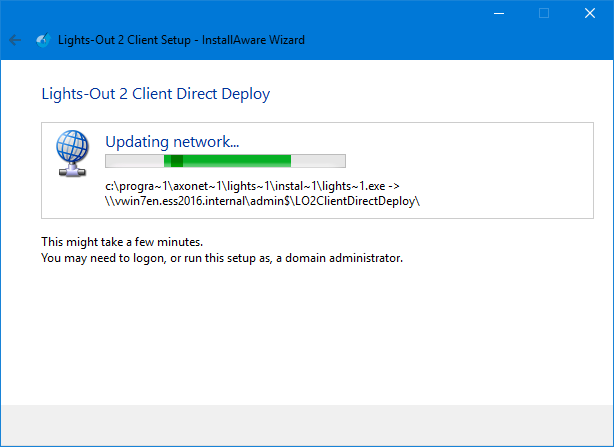Minimize the setup wizard window
The image size is (614, 447).
499,14
